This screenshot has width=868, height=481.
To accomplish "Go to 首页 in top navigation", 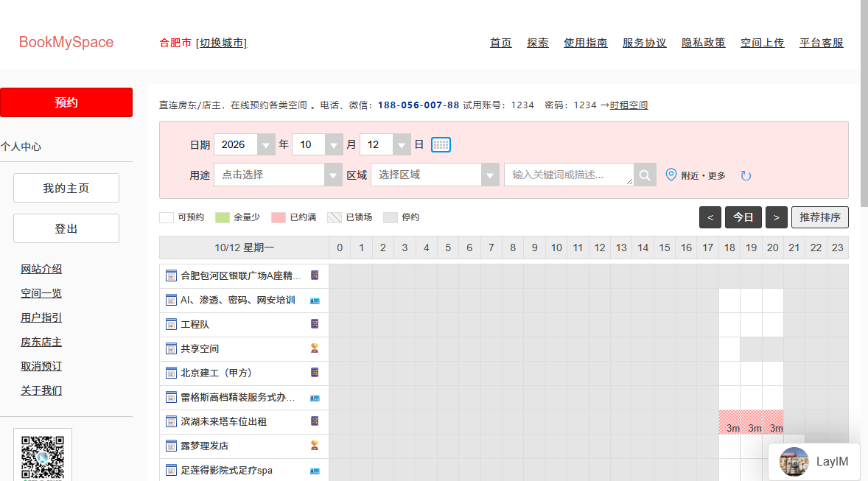I will [x=500, y=43].
